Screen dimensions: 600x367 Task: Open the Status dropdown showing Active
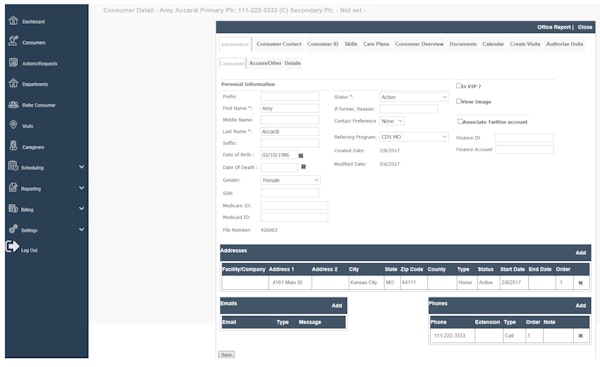click(414, 97)
